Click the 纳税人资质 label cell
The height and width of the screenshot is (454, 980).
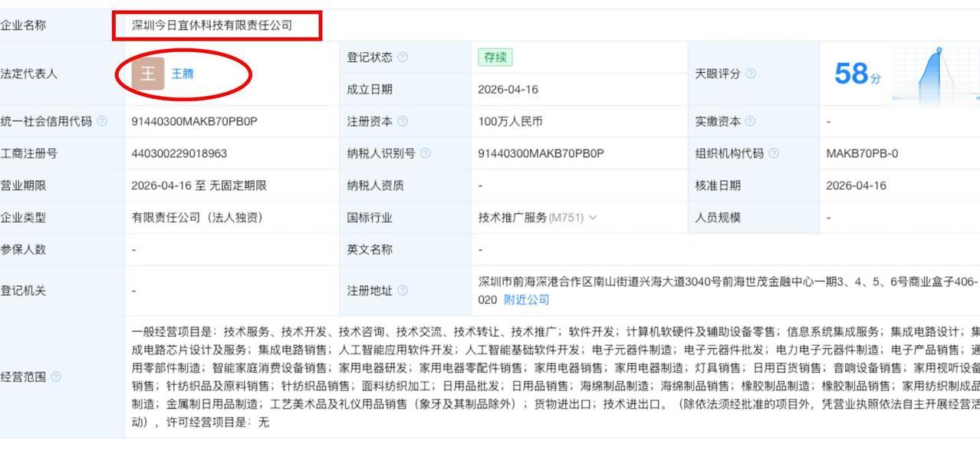point(406,186)
